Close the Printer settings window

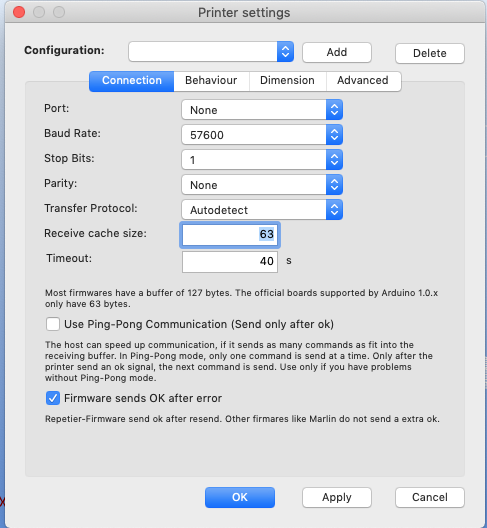pyautogui.click(x=19, y=12)
